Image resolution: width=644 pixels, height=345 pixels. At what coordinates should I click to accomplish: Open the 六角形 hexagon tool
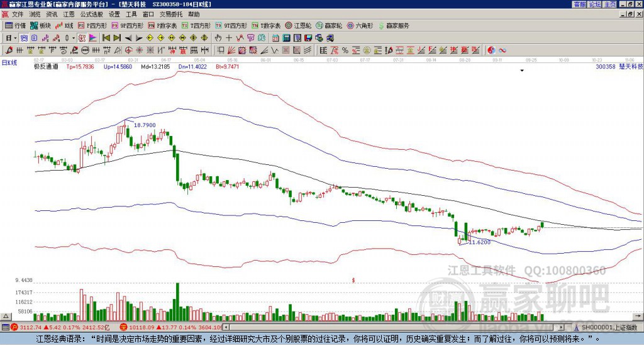coord(360,25)
